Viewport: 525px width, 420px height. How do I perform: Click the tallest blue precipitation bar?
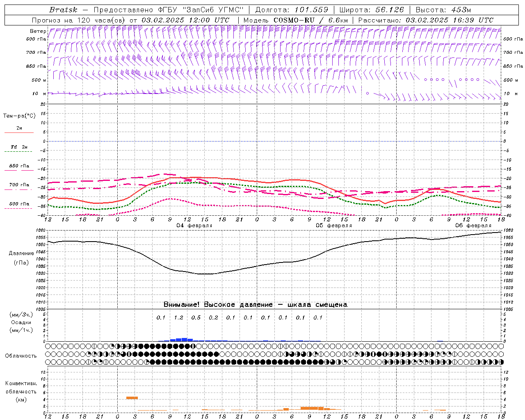(x=184, y=340)
